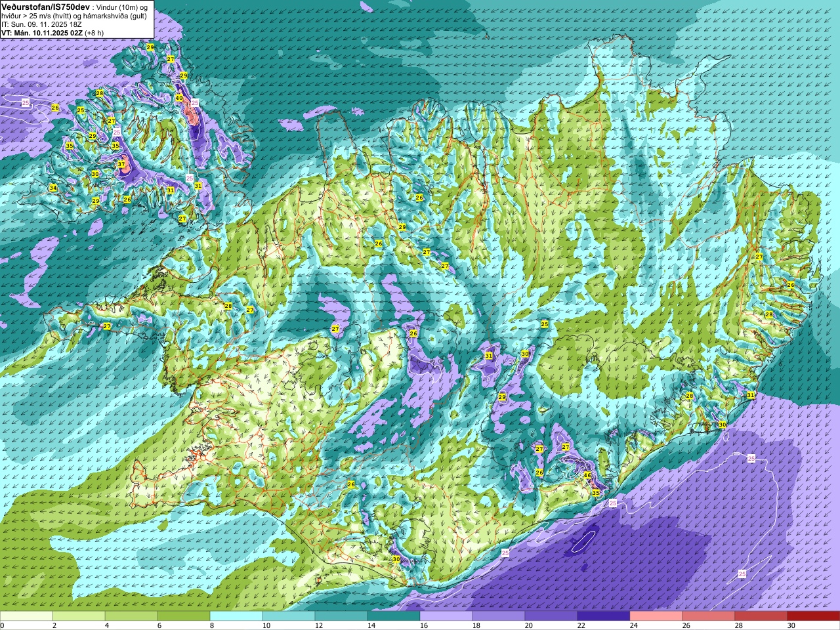
Task: Click the color scale tick number 12
Action: 318,625
